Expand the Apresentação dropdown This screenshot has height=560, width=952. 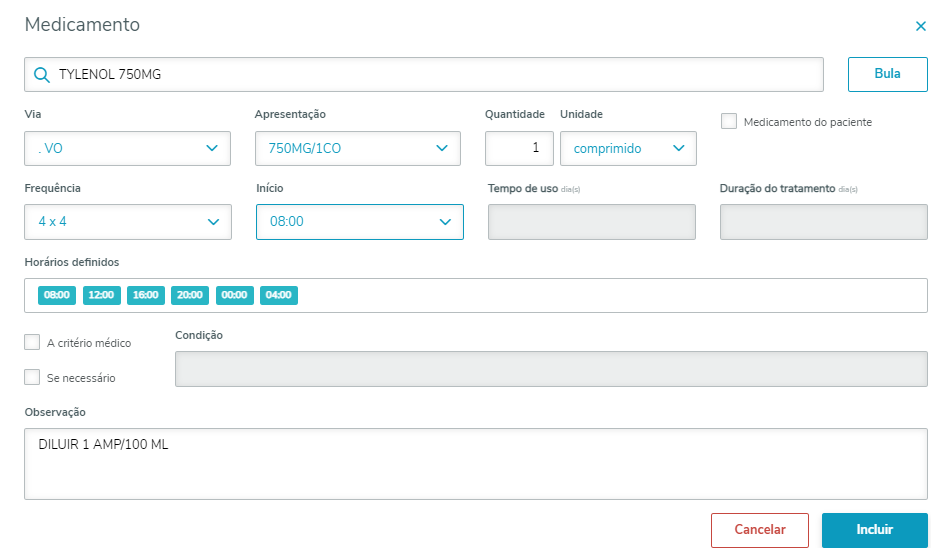358,148
